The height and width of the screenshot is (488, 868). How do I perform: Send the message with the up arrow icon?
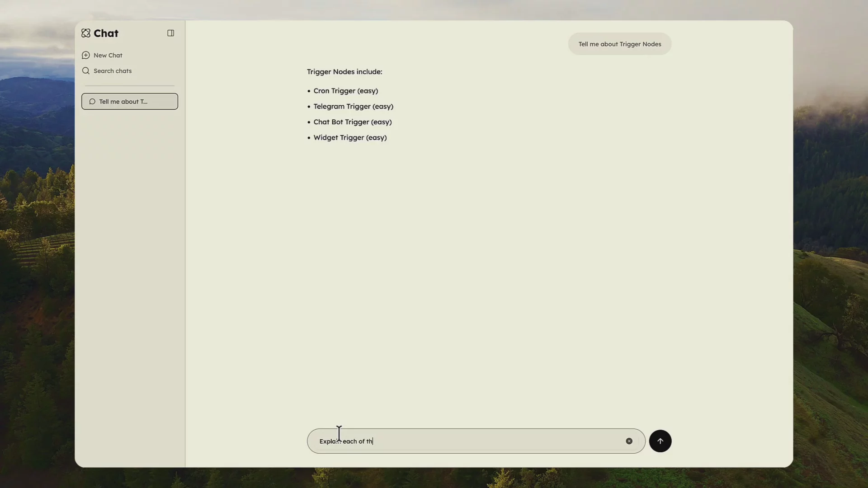point(660,441)
